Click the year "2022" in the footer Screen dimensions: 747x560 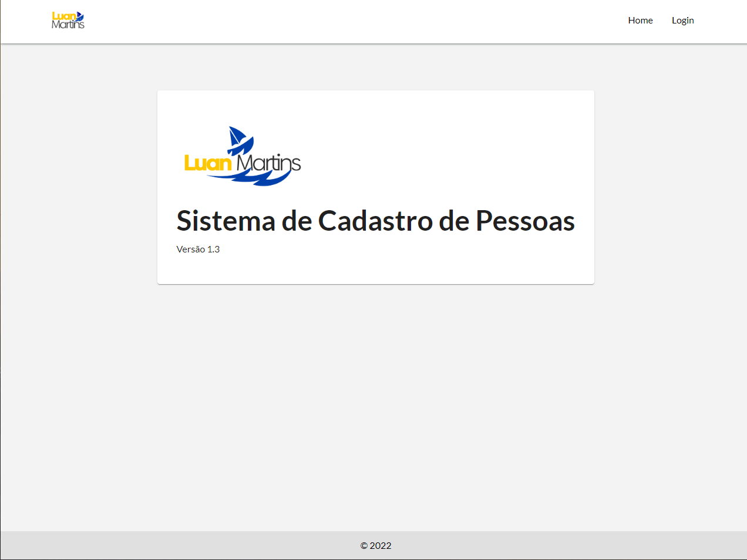pos(381,546)
